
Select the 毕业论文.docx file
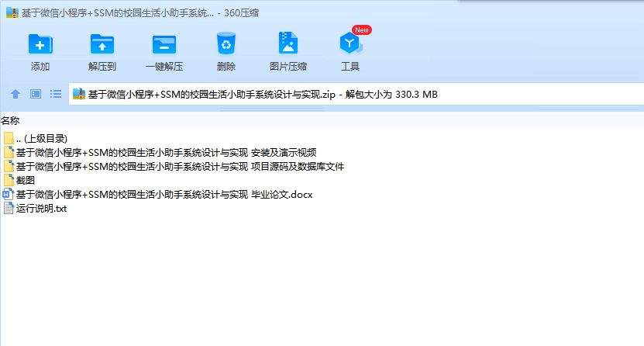click(x=158, y=195)
